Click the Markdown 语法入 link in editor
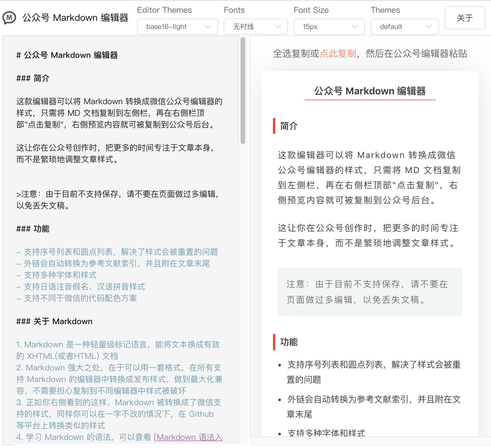Image resolution: width=491 pixels, height=448 pixels. 188,437
